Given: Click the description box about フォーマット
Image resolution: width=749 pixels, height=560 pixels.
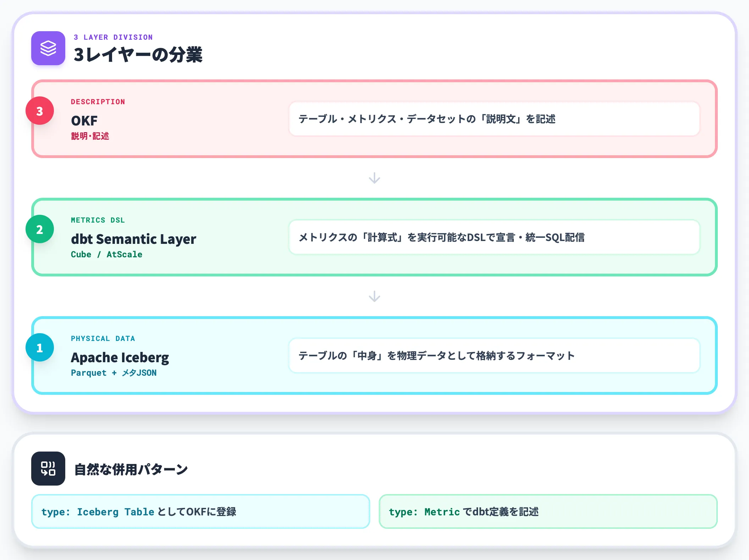Looking at the screenshot, I should coord(494,355).
